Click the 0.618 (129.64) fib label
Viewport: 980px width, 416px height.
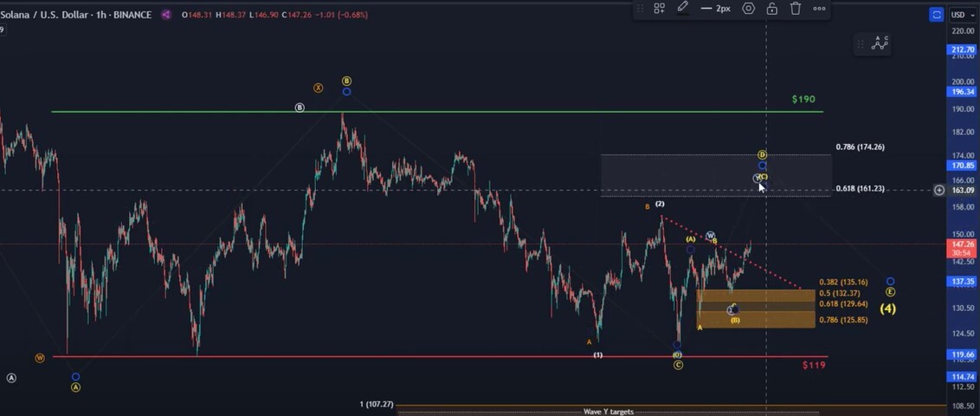point(843,304)
